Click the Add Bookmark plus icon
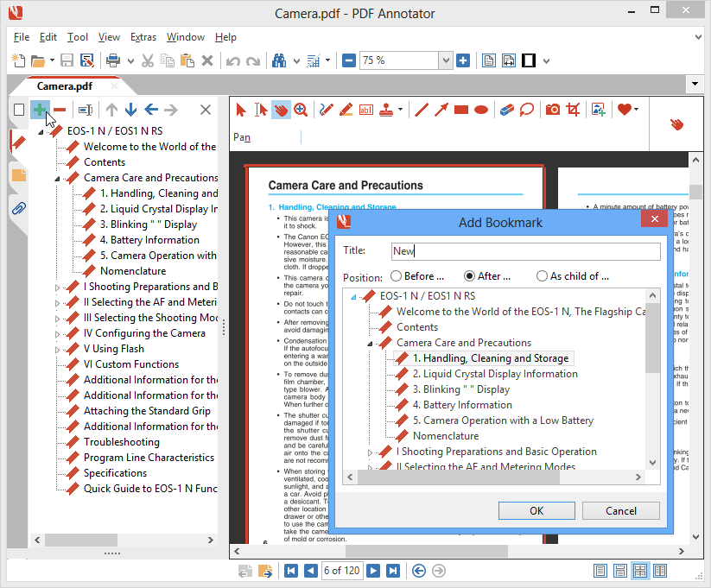The height and width of the screenshot is (588, 711). (39, 110)
